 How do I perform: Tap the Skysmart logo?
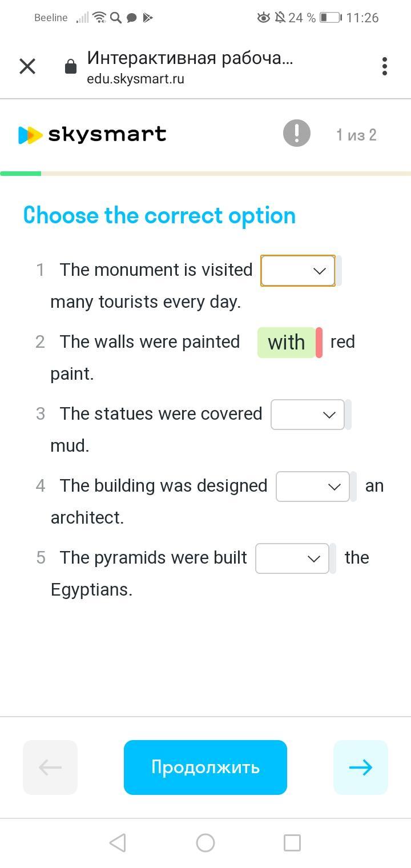point(92,135)
